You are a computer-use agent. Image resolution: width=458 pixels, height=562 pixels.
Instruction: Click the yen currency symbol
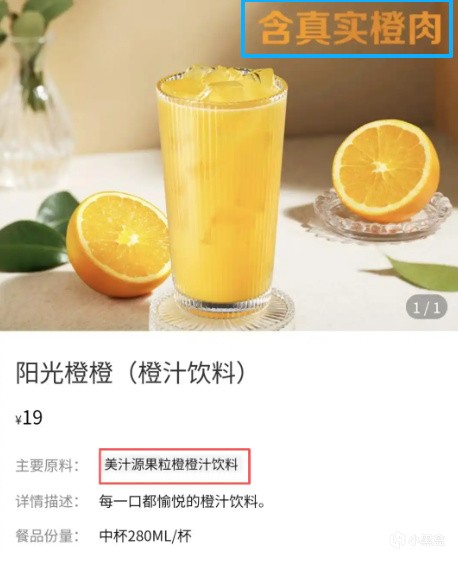19,419
